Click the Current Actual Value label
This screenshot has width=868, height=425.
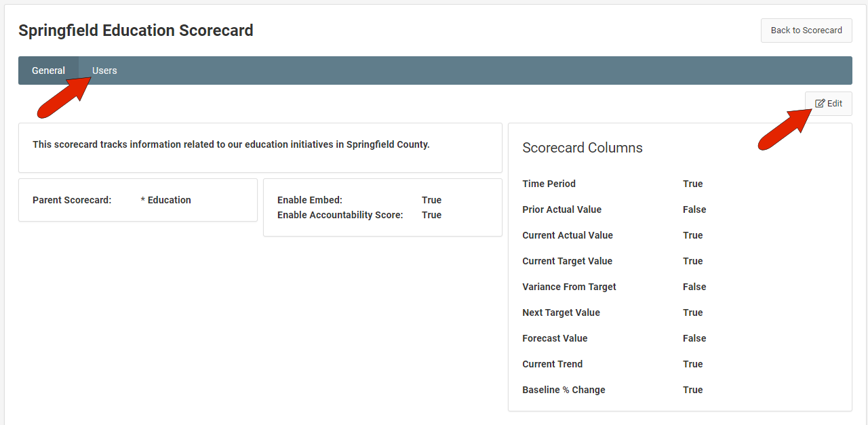[568, 235]
